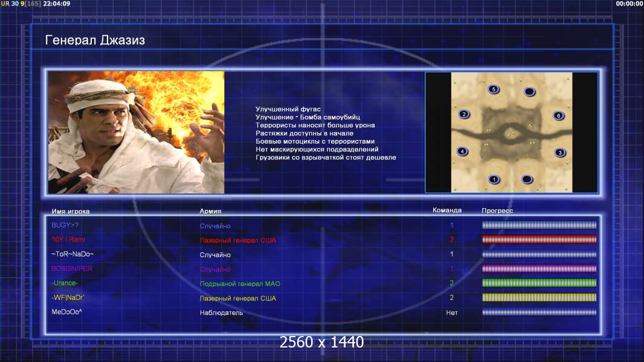Select player name ~ToR~NaDo~

72,254
